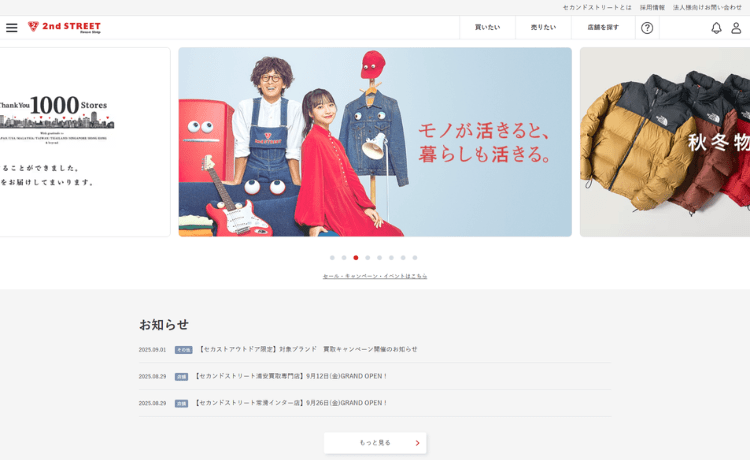Click the その他 tag on first news item
The width and height of the screenshot is (750, 460).
point(183,350)
